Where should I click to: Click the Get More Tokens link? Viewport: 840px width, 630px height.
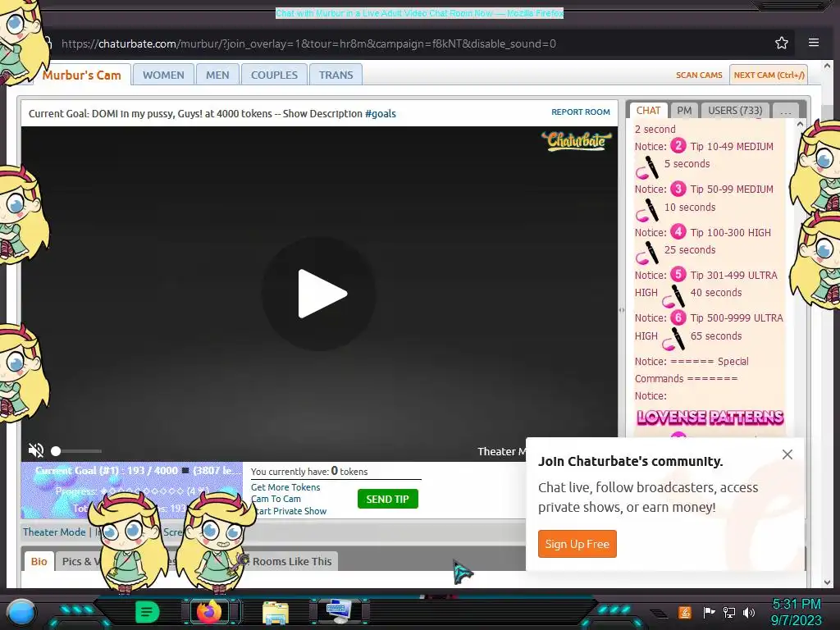pos(285,487)
